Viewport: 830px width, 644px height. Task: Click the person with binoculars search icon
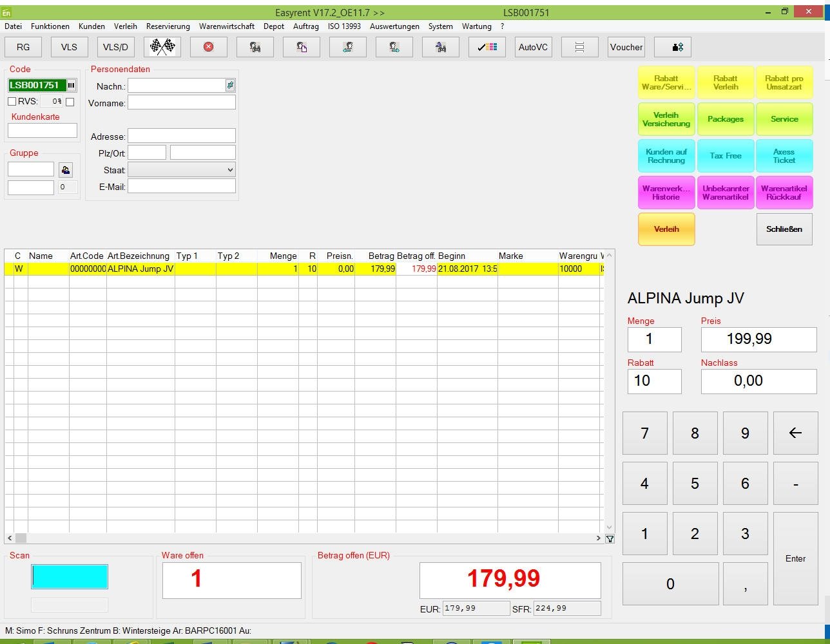255,47
